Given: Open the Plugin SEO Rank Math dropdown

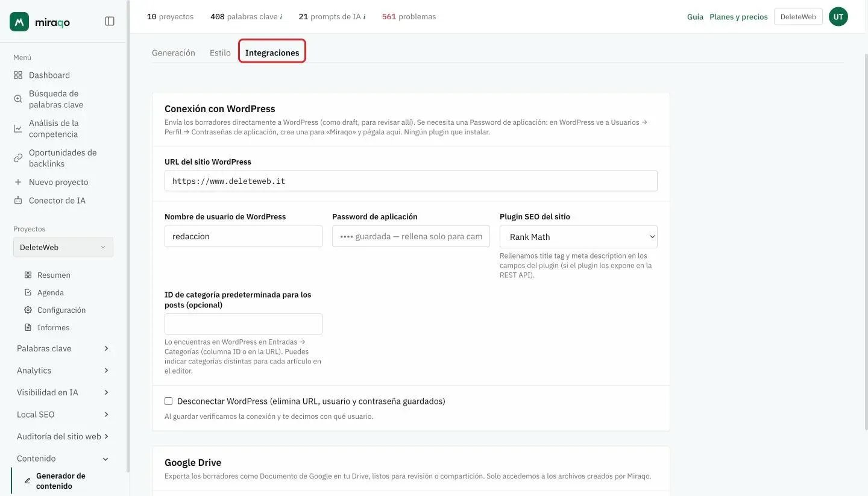Looking at the screenshot, I should (x=579, y=237).
